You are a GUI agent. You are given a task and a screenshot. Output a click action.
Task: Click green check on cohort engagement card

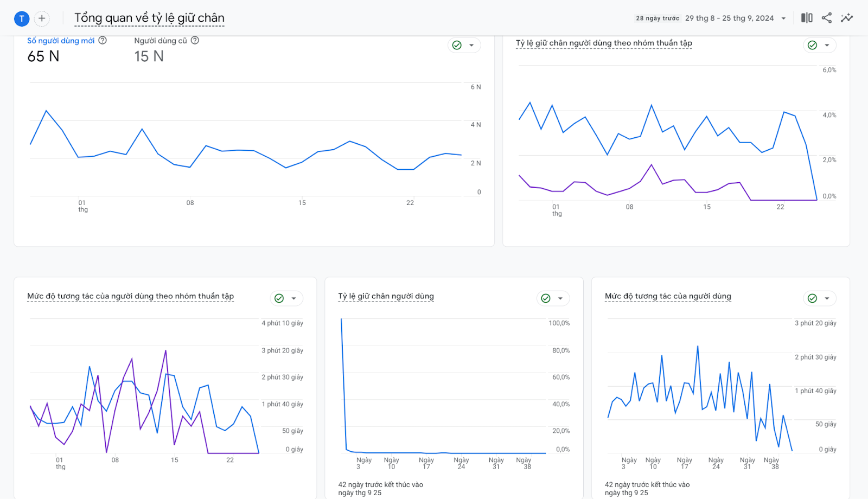point(279,298)
